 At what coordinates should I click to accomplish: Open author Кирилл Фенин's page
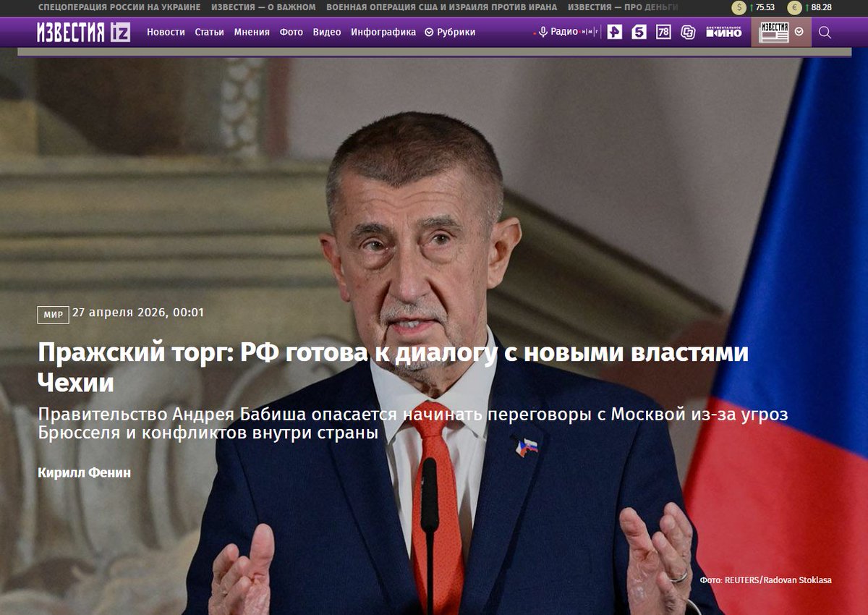(84, 472)
